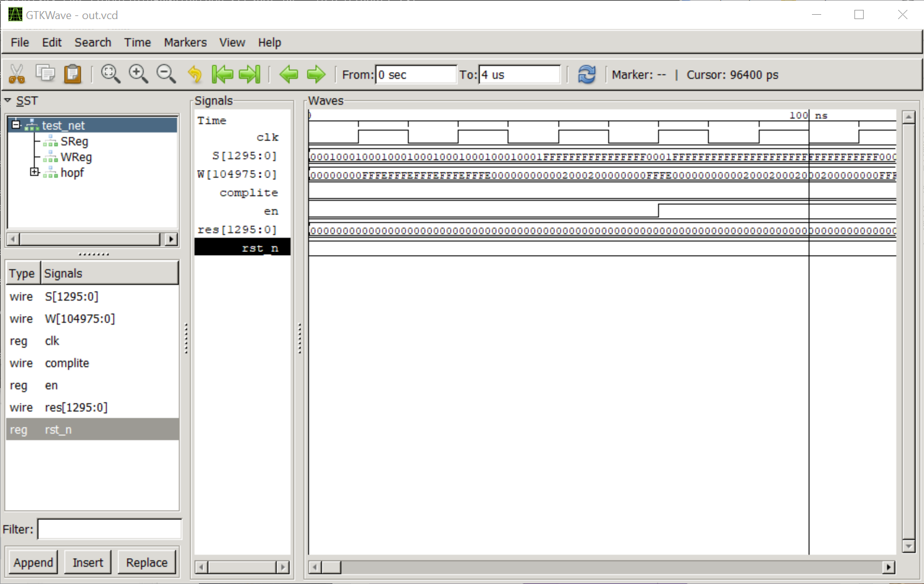Click the en signal rising edge

click(659, 211)
